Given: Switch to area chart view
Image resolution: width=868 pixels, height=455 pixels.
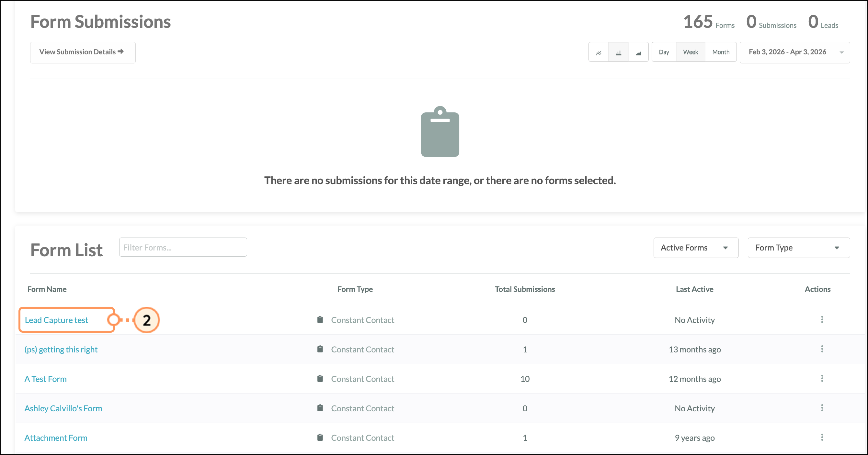Looking at the screenshot, I should [638, 52].
